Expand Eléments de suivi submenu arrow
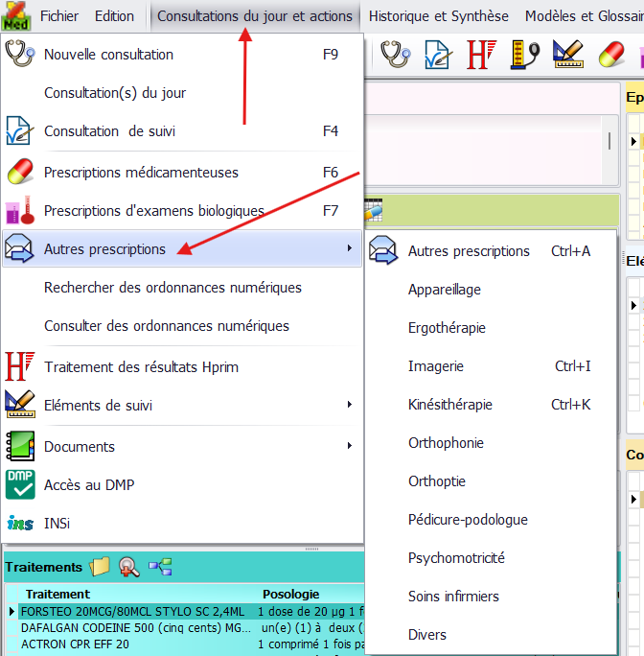Image resolution: width=644 pixels, height=656 pixels. 350,405
